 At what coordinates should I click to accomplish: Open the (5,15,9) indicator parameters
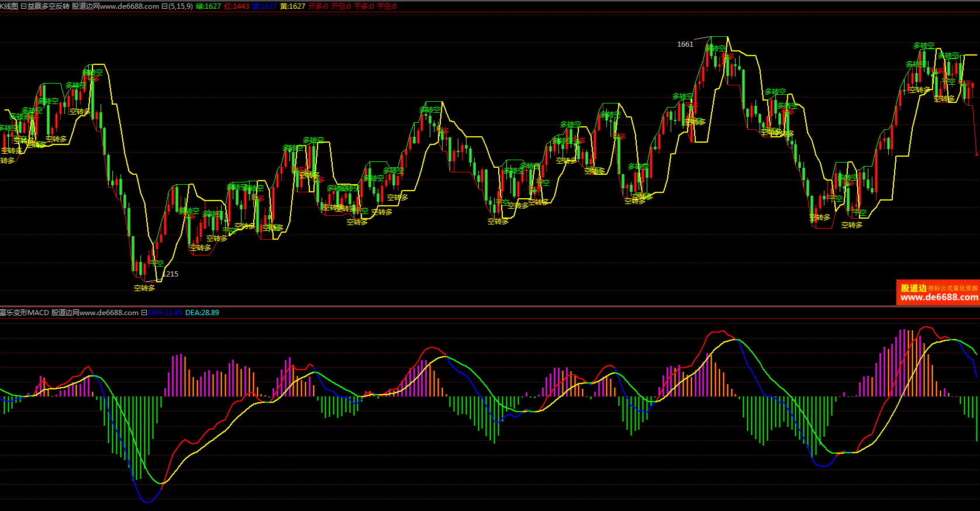[180, 6]
